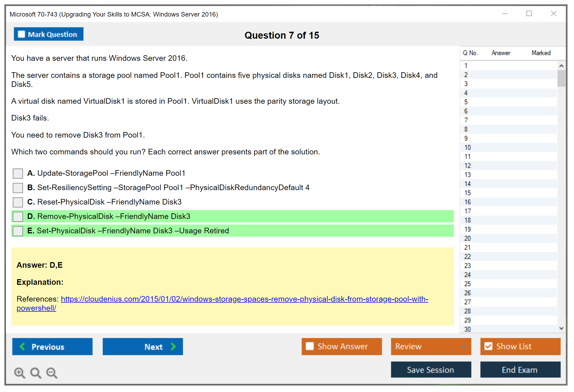Uncheck the Show List option
This screenshot has height=392, width=574.
(488, 346)
